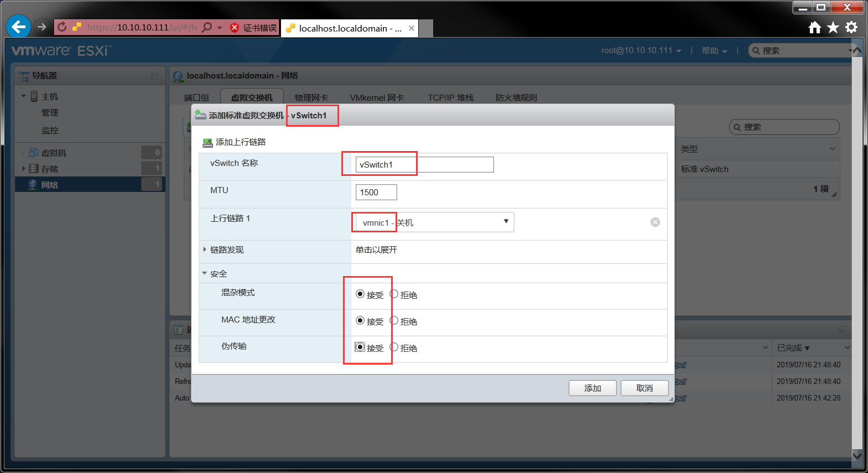This screenshot has width=868, height=473.
Task: Click the Cancel button in dialog
Action: click(x=644, y=388)
